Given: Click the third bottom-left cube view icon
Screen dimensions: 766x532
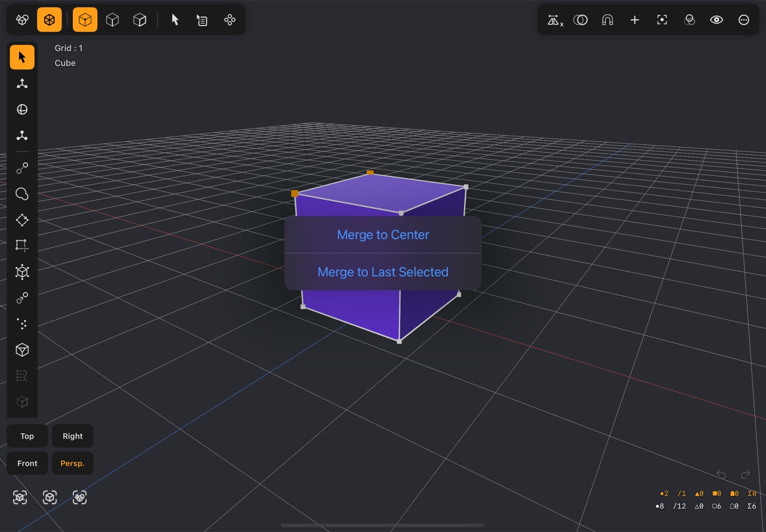Looking at the screenshot, I should click(79, 497).
